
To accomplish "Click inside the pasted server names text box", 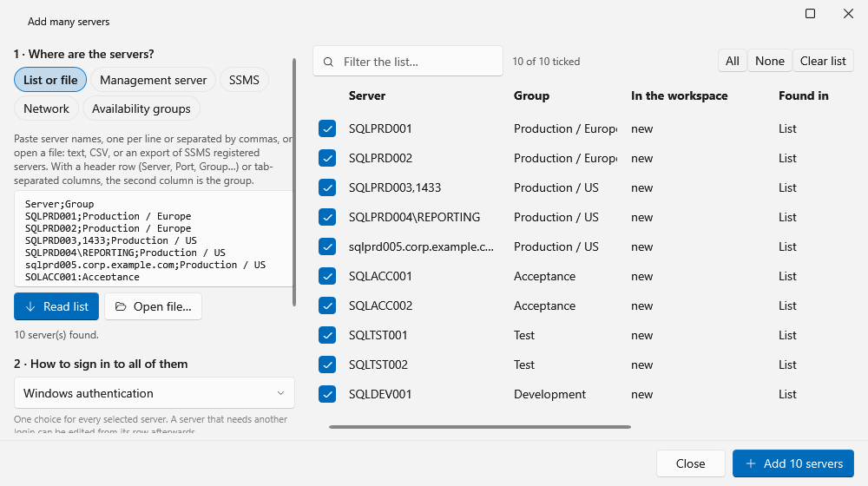I will pyautogui.click(x=154, y=240).
